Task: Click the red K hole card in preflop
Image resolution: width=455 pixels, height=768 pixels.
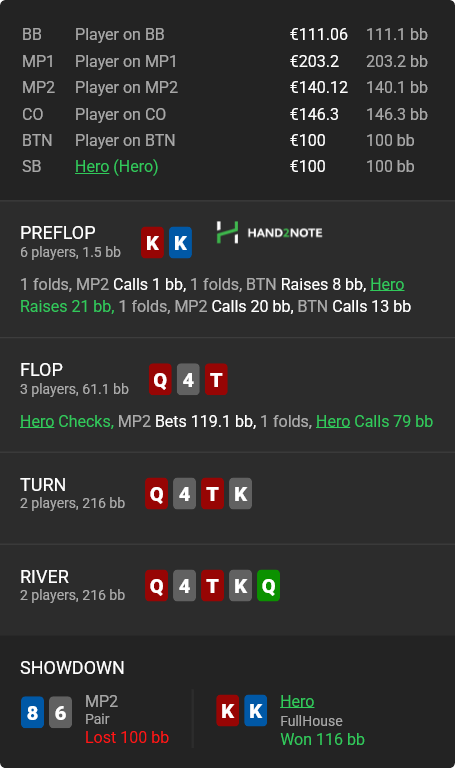Action: [x=152, y=242]
